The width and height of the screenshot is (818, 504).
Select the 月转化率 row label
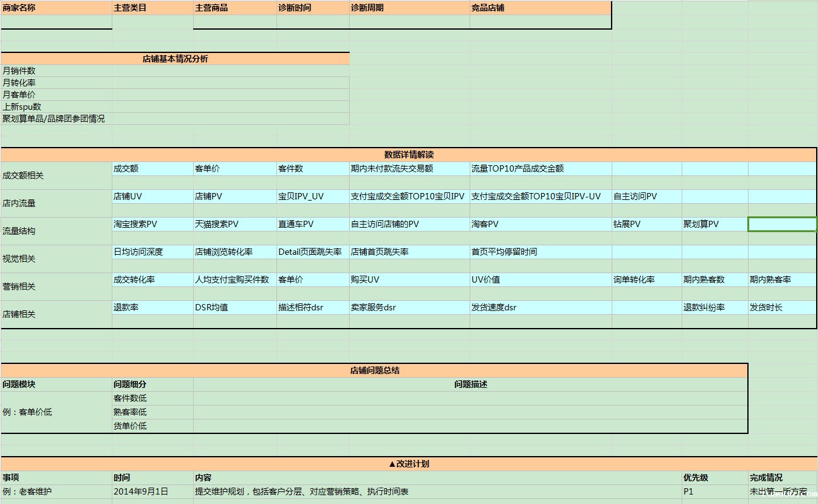click(56, 83)
